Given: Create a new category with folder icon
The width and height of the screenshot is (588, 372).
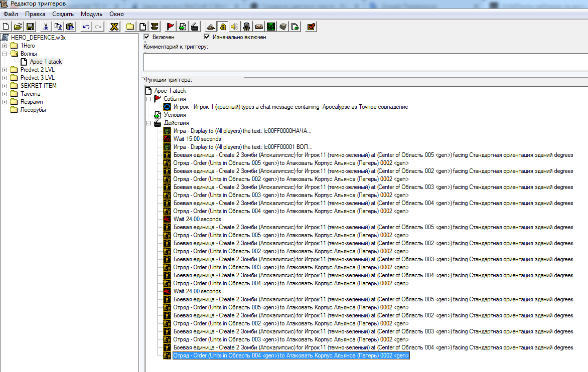Looking at the screenshot, I should (x=130, y=26).
